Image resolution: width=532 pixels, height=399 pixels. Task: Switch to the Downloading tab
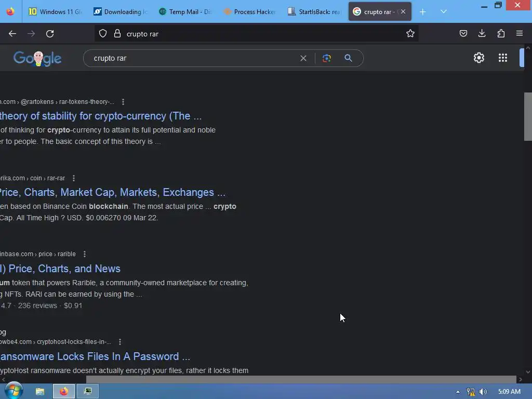tap(121, 11)
